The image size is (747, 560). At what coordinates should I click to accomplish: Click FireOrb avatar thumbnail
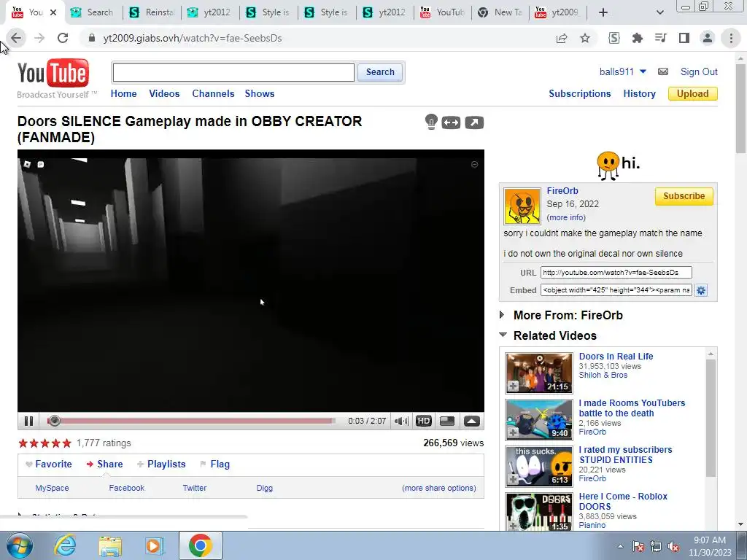coord(522,206)
